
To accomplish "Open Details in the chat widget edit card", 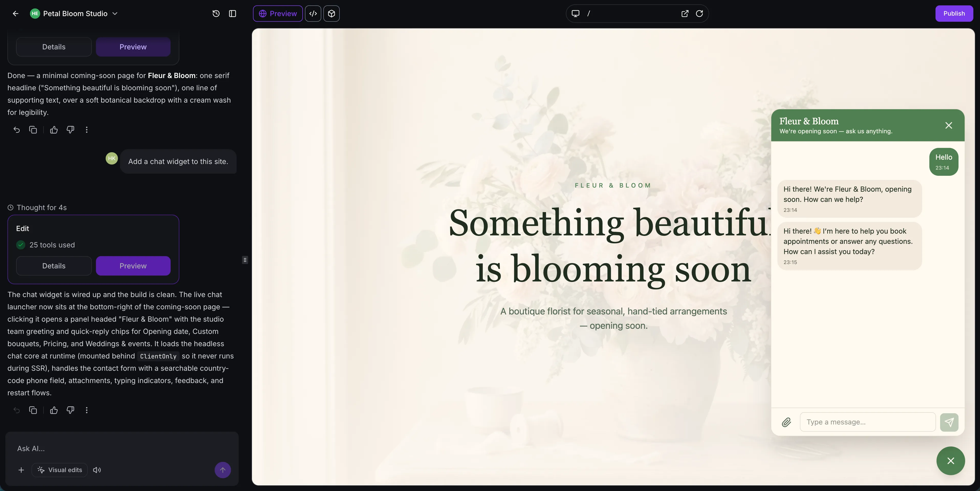I will click(54, 266).
